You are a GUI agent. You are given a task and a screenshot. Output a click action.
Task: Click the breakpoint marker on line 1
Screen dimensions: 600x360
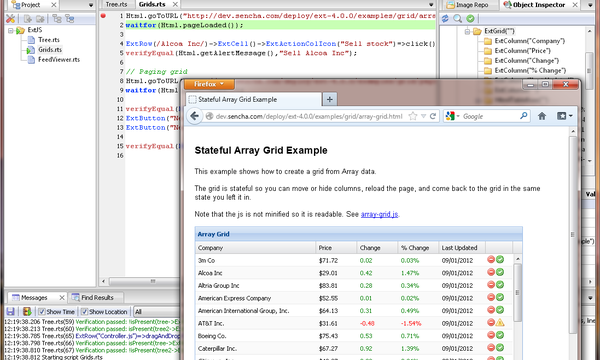coord(103,16)
